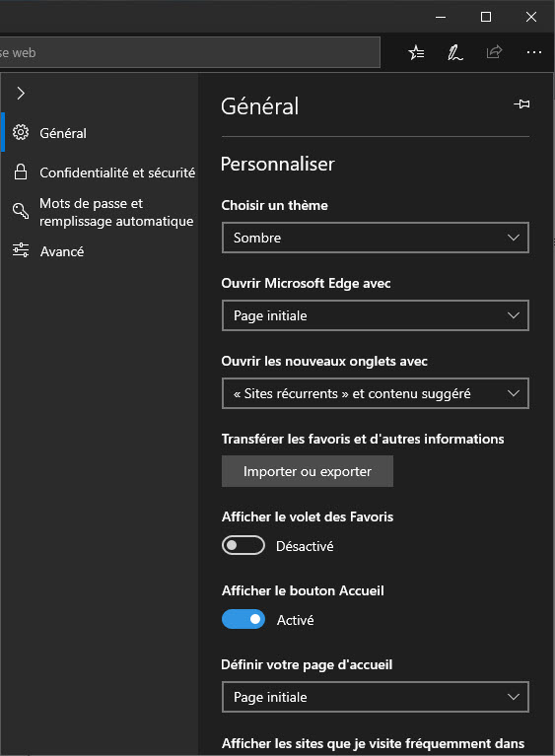Image resolution: width=555 pixels, height=756 pixels.
Task: Disable Afficher le bouton Accueil toggle
Action: [x=243, y=619]
